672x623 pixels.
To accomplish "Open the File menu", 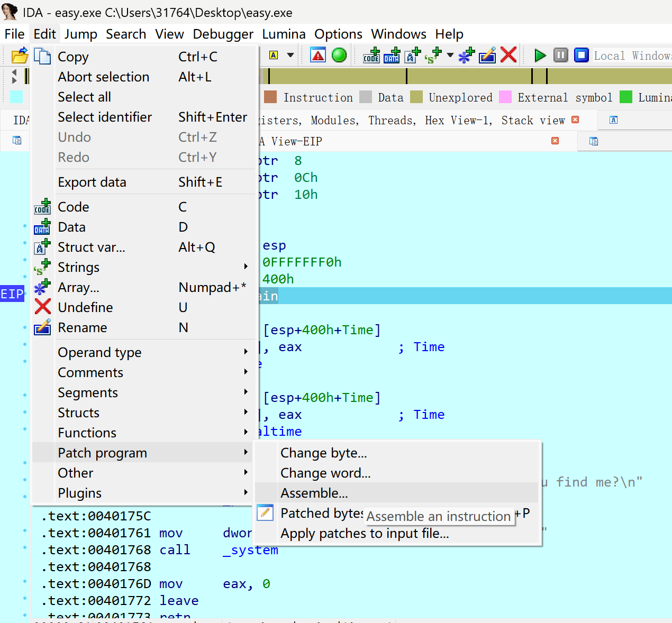I will (14, 34).
